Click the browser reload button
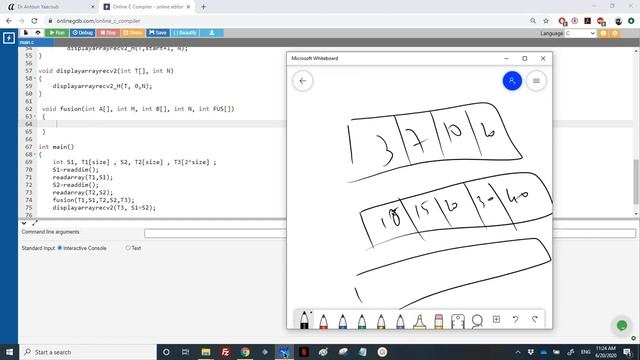The width and height of the screenshot is (640, 360). pos(34,21)
